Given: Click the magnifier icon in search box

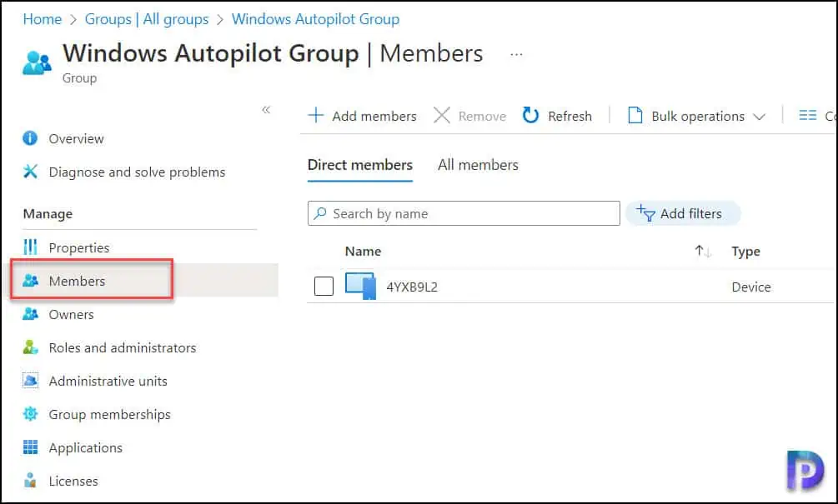Looking at the screenshot, I should (x=320, y=213).
